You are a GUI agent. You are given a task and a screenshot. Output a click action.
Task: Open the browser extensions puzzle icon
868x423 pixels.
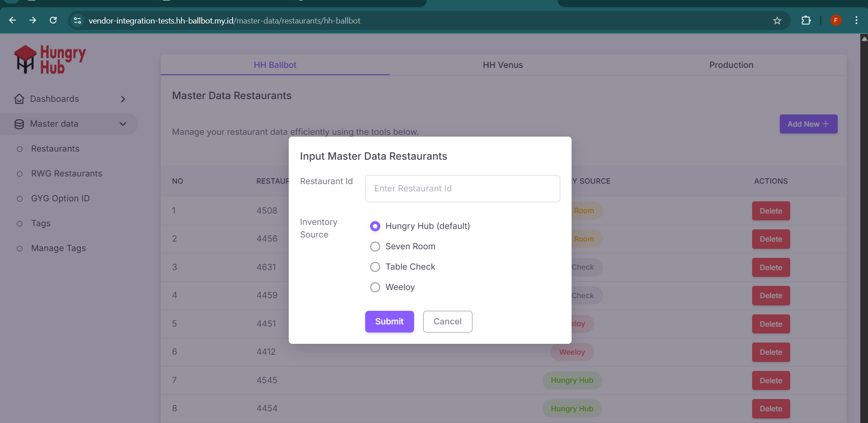coord(806,20)
